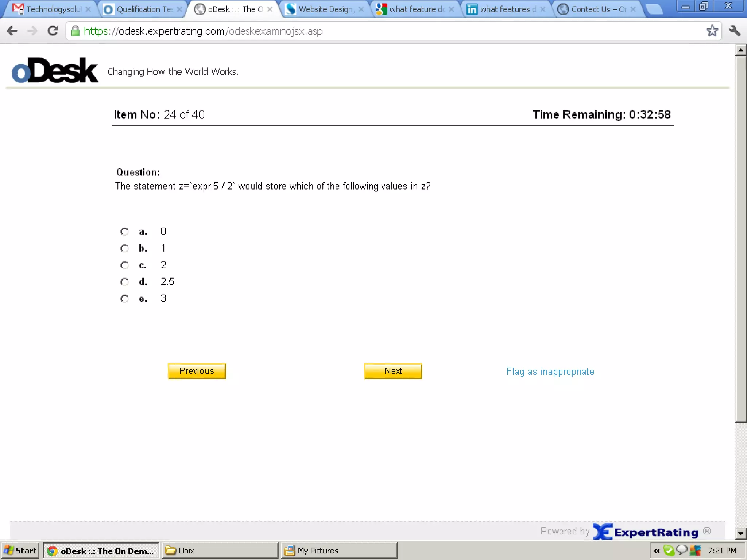This screenshot has width=747, height=560.
Task: Click the oDesk logo
Action: pos(55,70)
